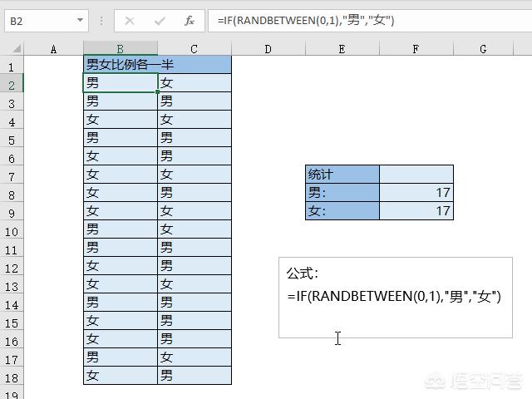
Task: Click the 统计 header cell
Action: (342, 175)
